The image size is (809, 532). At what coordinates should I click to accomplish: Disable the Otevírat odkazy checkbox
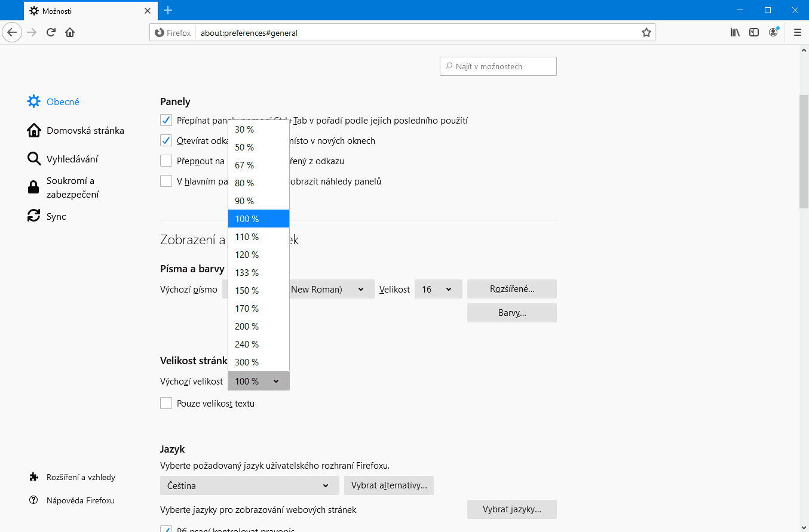166,140
